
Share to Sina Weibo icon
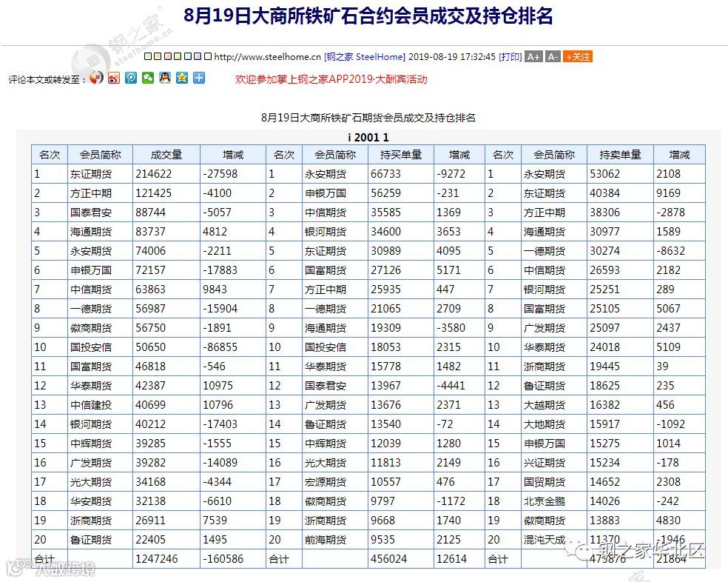point(114,78)
